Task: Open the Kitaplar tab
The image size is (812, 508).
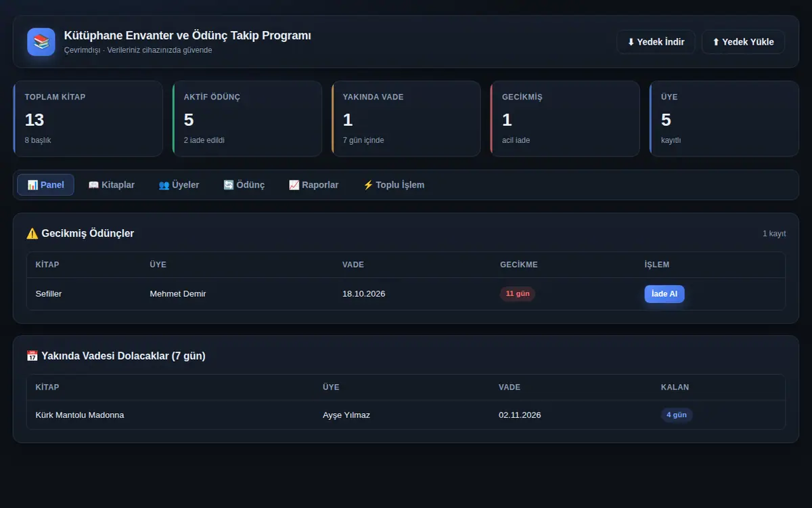Action: [112, 185]
